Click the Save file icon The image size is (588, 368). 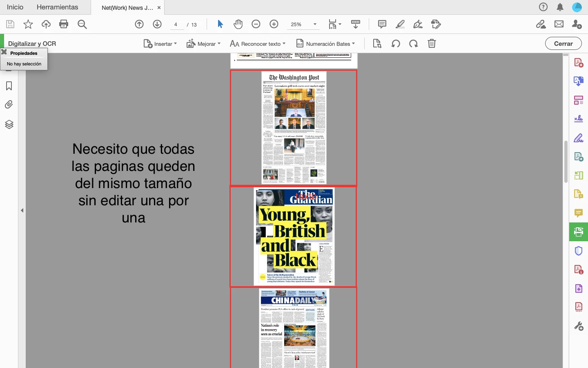pos(10,25)
